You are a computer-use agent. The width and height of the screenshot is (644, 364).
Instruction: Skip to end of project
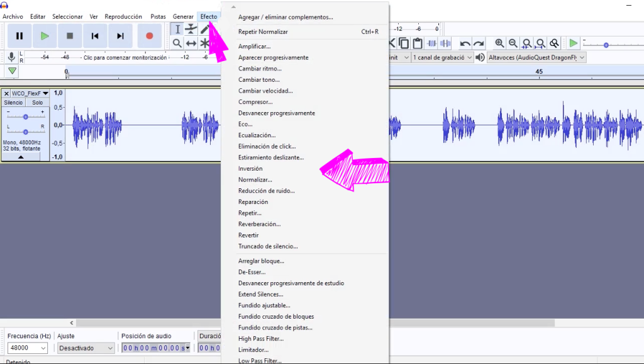120,36
